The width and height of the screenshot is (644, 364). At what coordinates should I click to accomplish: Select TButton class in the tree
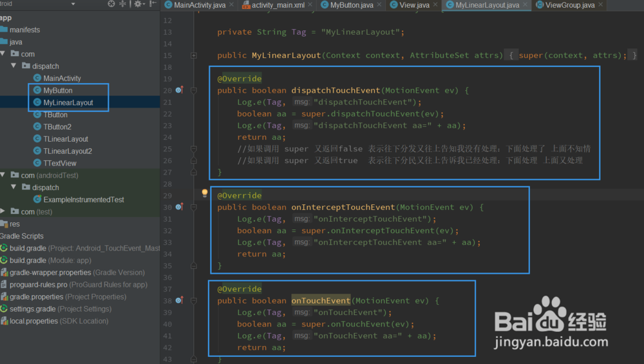tap(55, 115)
